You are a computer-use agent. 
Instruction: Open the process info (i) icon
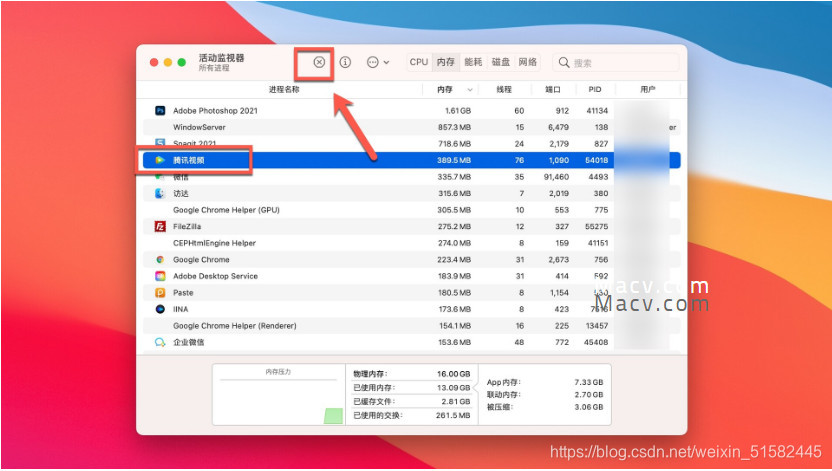click(x=345, y=63)
